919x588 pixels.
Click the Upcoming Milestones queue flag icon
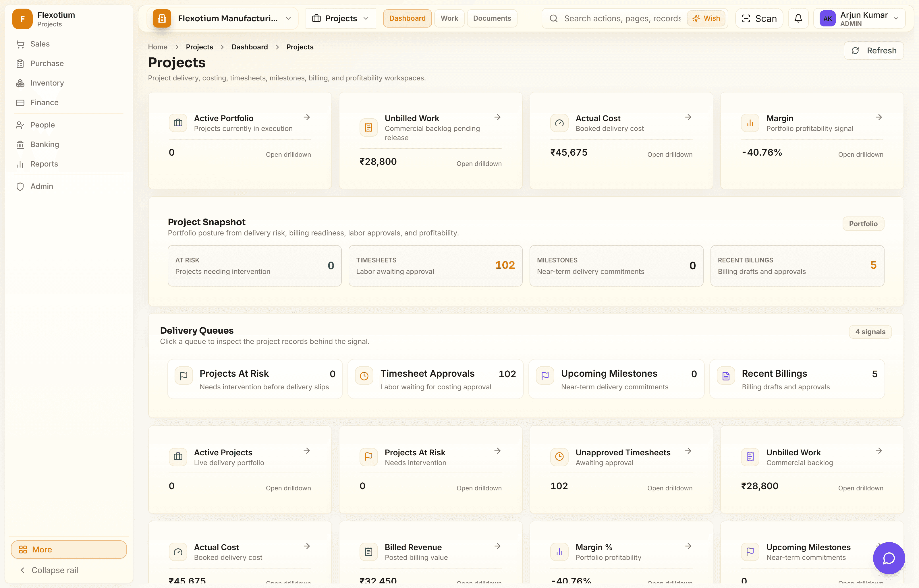[545, 376]
